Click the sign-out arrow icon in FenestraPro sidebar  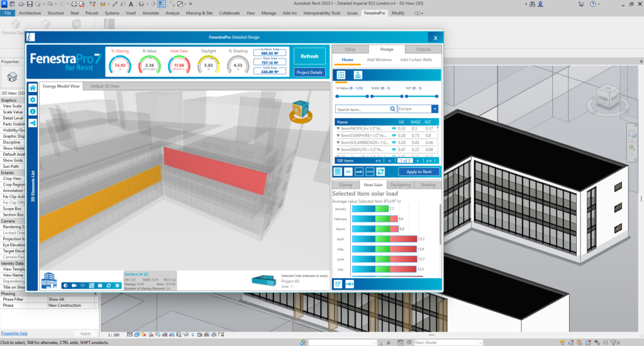33,123
